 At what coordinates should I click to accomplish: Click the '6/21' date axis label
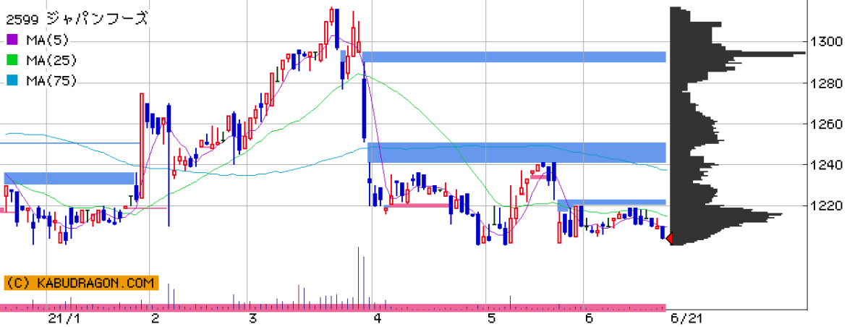tap(685, 318)
